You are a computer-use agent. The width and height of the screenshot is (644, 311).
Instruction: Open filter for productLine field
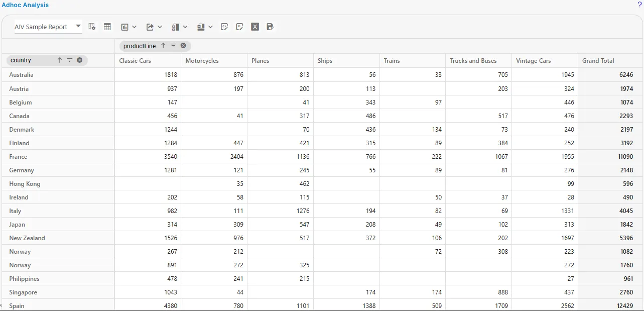173,46
